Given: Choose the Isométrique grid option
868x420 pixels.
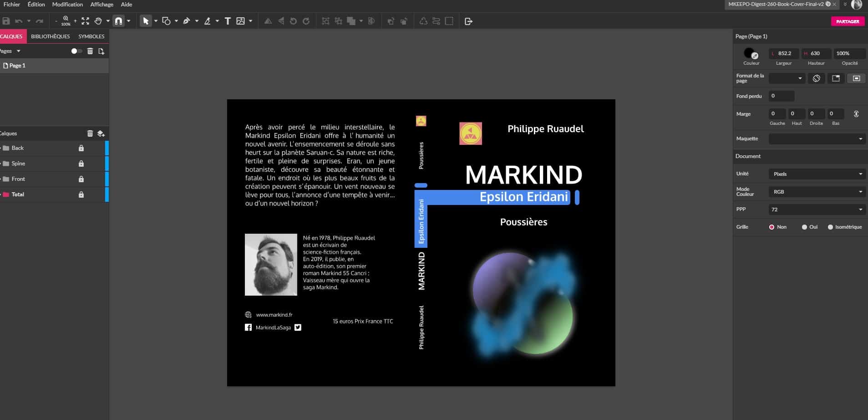Looking at the screenshot, I should point(830,227).
